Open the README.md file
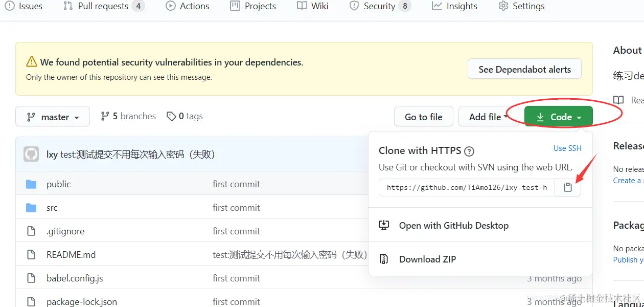 [x=71, y=255]
